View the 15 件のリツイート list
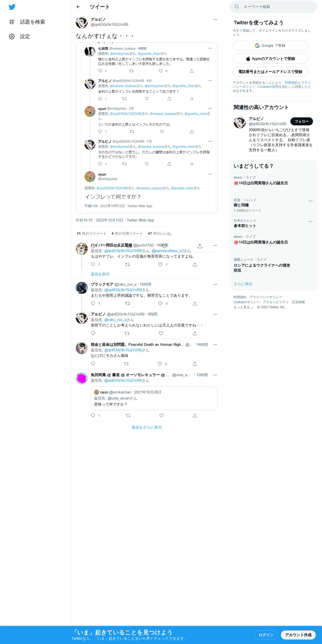 point(91,233)
